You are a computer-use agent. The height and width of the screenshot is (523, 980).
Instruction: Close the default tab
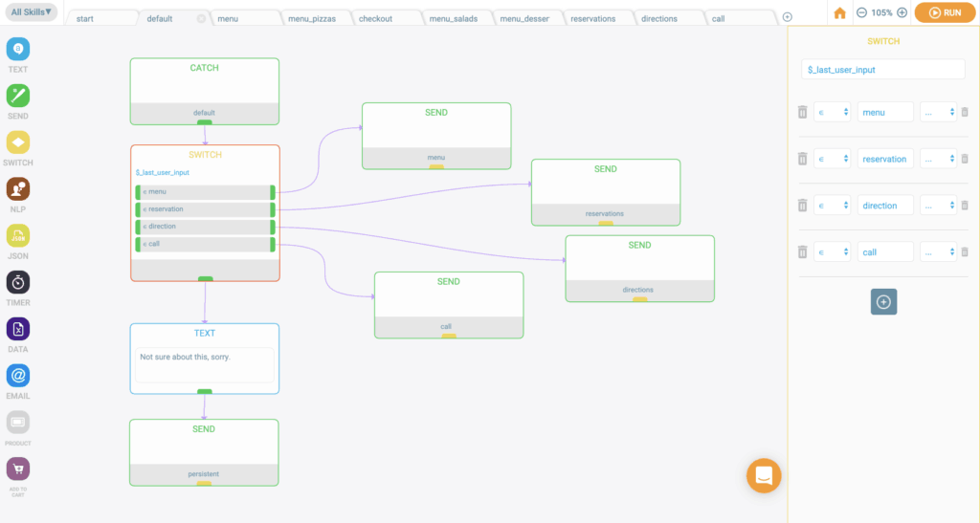[x=201, y=19]
